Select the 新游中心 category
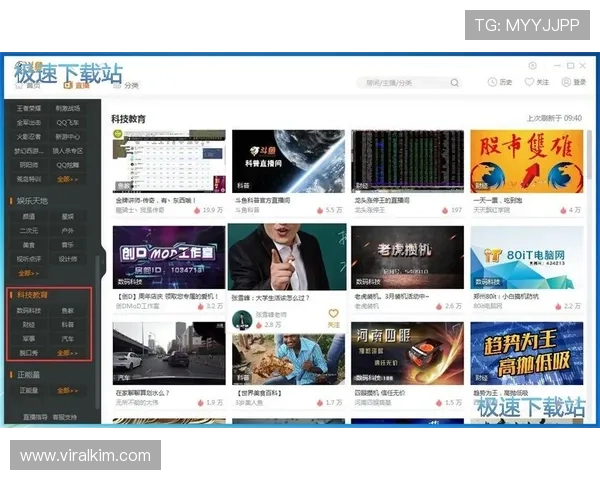The image size is (600, 480). [68, 137]
